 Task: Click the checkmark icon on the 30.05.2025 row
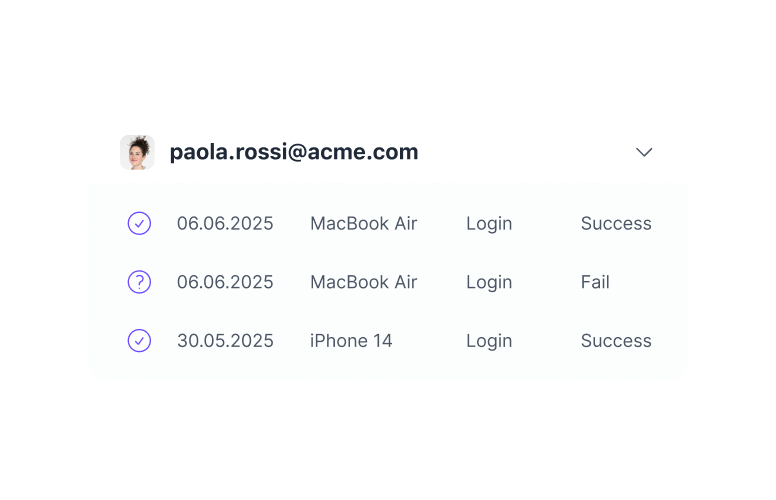pyautogui.click(x=140, y=341)
